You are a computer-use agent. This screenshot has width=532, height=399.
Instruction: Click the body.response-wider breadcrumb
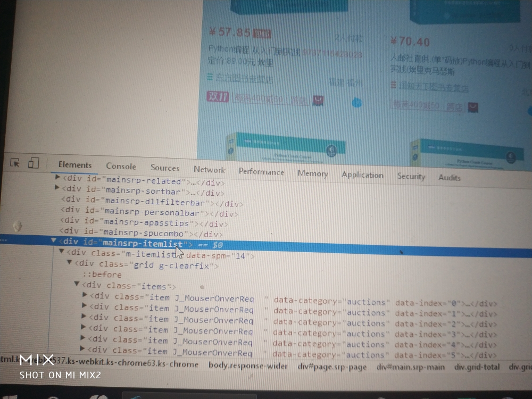(x=248, y=366)
